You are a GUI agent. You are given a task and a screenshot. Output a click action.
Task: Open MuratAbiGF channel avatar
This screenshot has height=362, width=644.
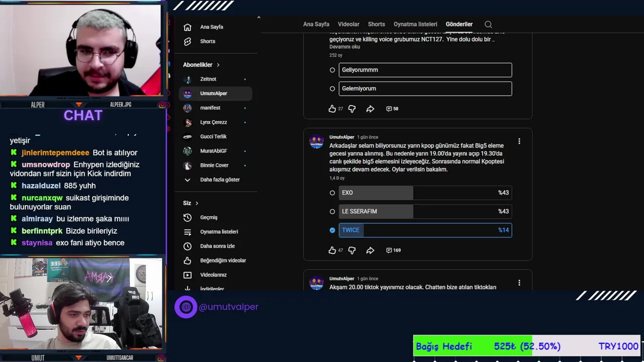[188, 151]
